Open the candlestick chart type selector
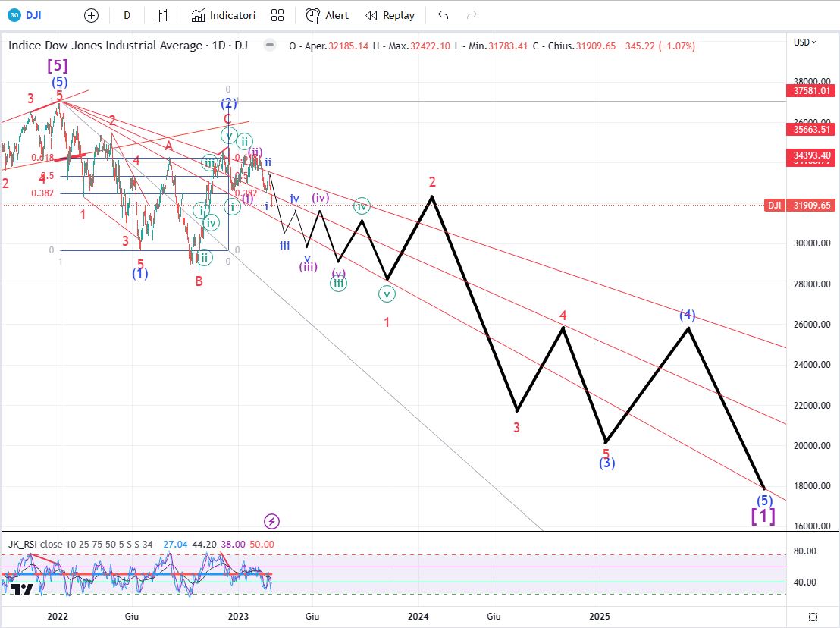Image resolution: width=840 pixels, height=628 pixels. 163,15
